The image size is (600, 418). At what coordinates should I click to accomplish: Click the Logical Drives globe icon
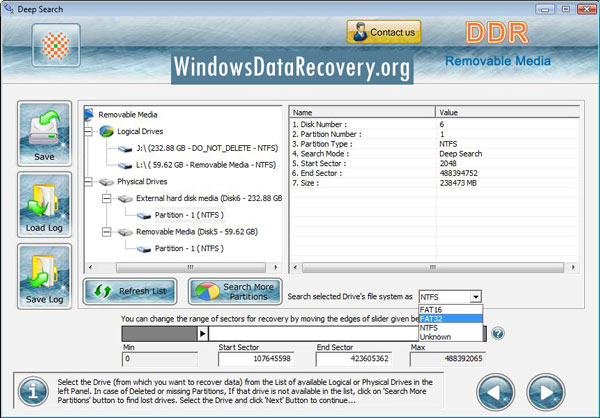106,131
